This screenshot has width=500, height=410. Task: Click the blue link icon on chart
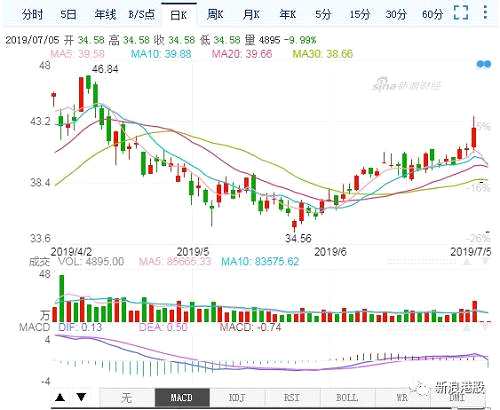484,64
